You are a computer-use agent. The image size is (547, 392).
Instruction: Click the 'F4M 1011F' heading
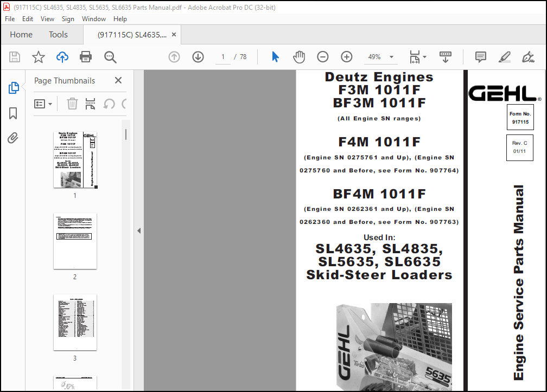379,142
